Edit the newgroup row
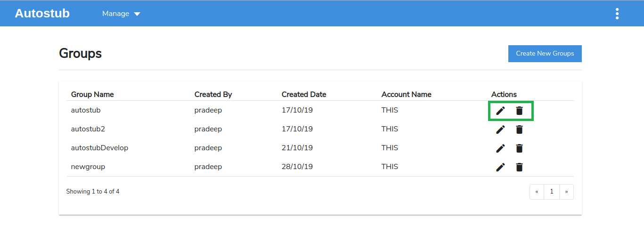This screenshot has width=644, height=235. tap(500, 167)
